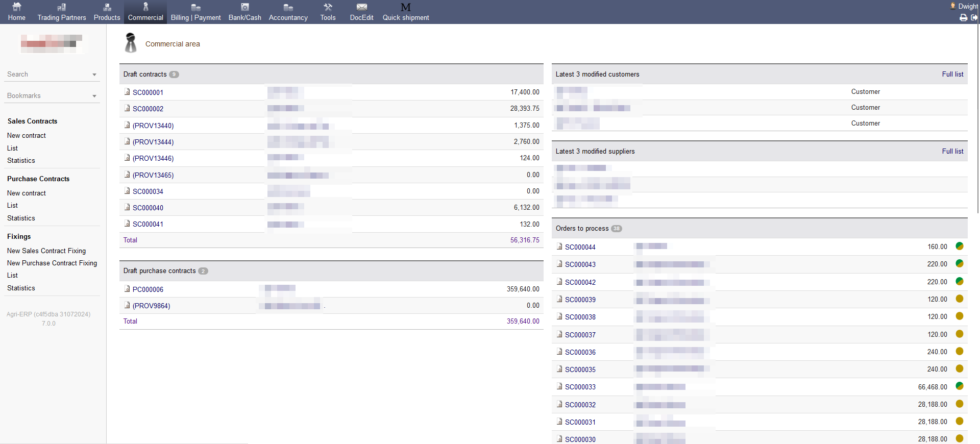Open order SC000032
Image resolution: width=980 pixels, height=444 pixels.
(580, 405)
